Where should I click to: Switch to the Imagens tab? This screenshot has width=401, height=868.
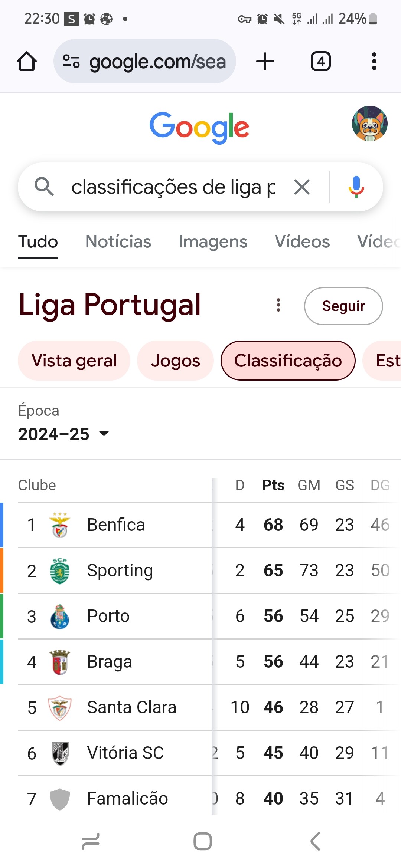[213, 242]
